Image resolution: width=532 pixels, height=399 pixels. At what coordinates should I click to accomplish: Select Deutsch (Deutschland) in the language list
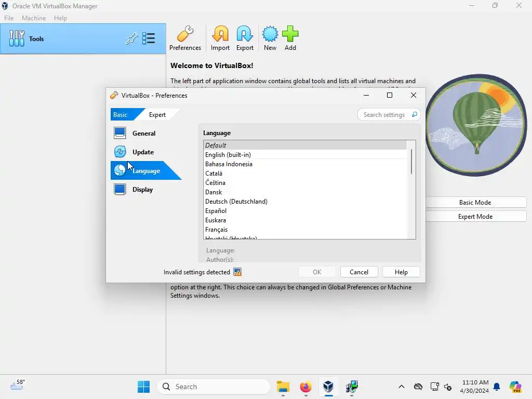point(305,202)
